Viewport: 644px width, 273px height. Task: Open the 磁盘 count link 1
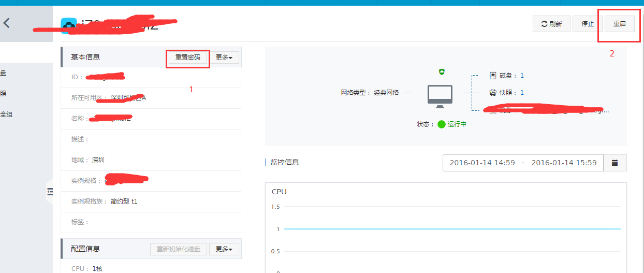point(522,76)
